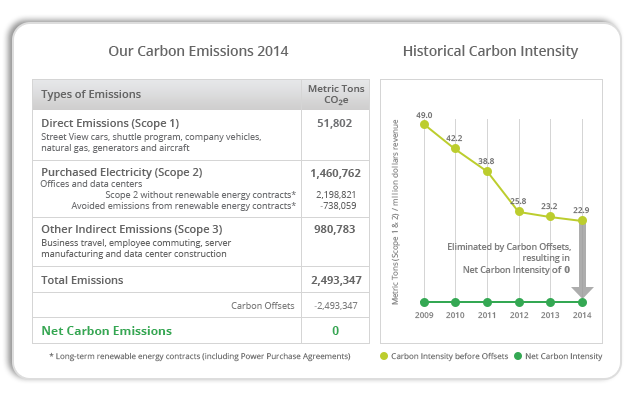Click the gray downward carbon offsets arrow
The height and width of the screenshot is (394, 626).
pos(582,261)
